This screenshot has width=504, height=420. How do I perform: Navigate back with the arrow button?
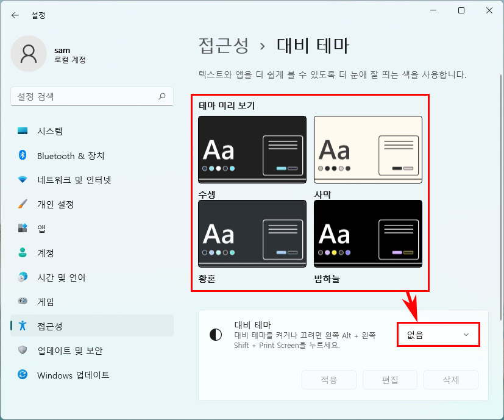point(15,15)
